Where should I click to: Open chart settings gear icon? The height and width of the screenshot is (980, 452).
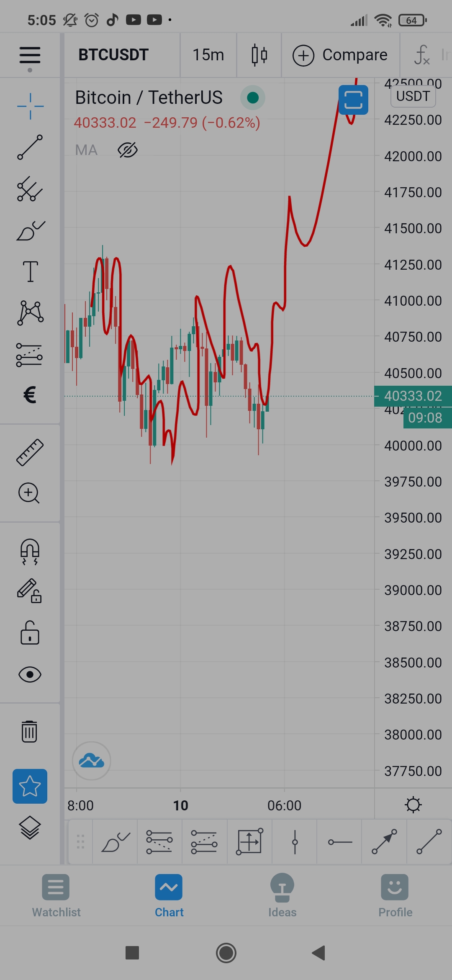click(413, 805)
